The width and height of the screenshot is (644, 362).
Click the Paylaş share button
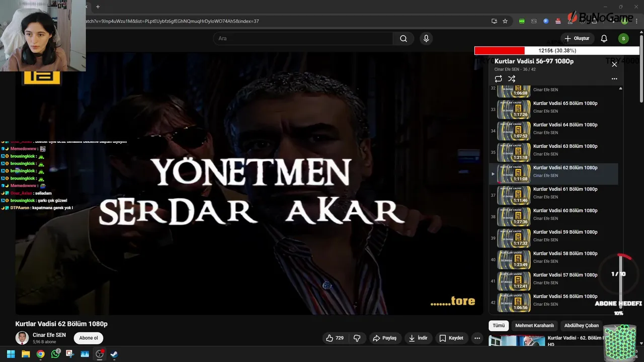coord(384,338)
